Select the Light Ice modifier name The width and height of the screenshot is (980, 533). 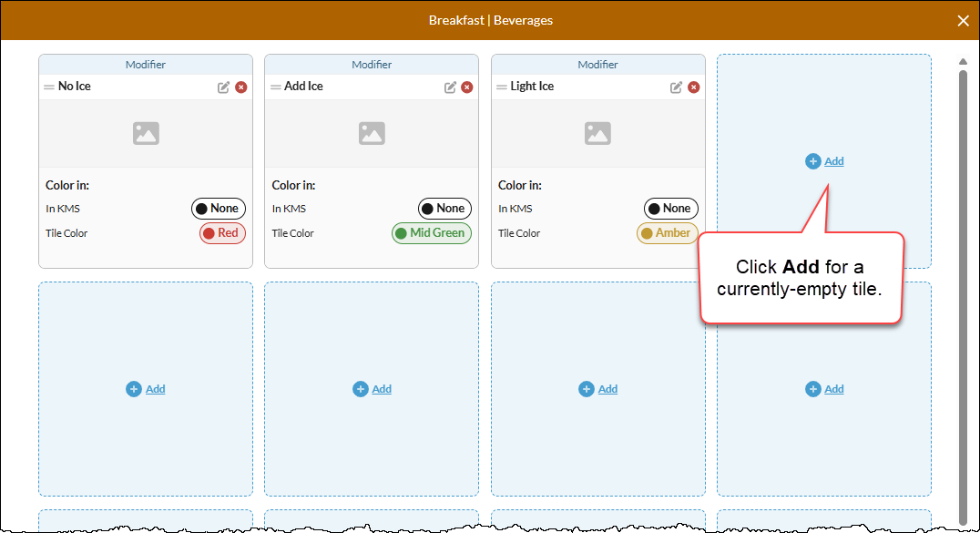(x=532, y=87)
